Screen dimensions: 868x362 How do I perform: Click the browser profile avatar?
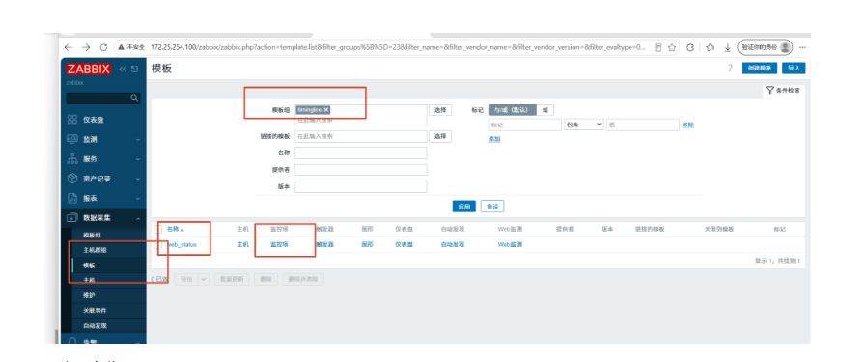click(x=785, y=47)
